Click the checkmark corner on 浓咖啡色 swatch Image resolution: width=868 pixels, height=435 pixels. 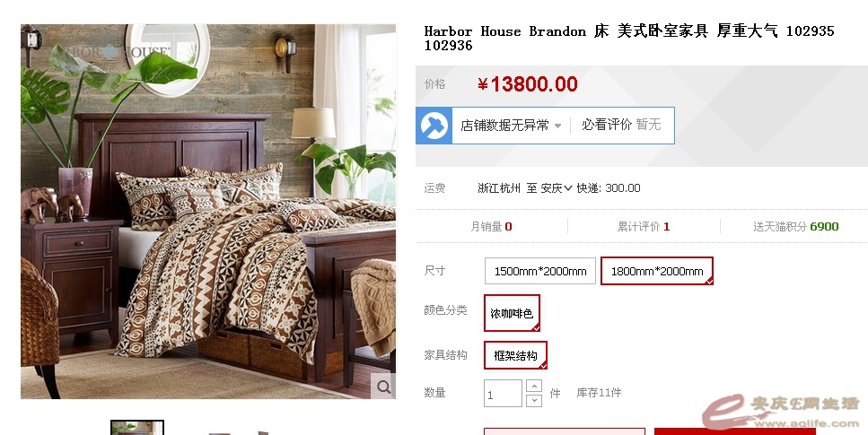(535, 327)
